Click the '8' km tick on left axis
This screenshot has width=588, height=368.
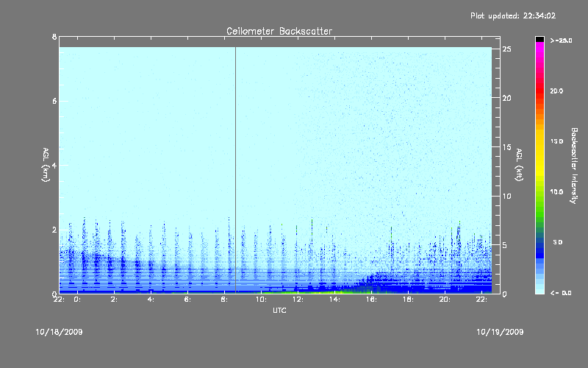coord(54,37)
